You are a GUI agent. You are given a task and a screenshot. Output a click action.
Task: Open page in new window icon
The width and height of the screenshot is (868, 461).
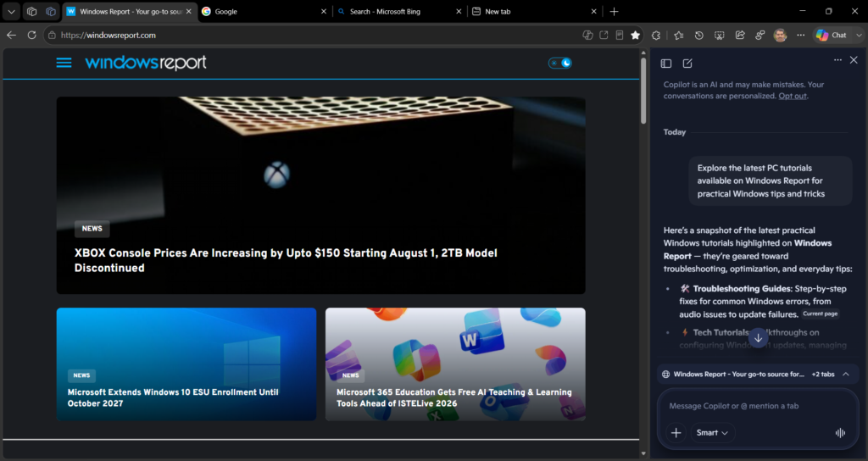(604, 35)
